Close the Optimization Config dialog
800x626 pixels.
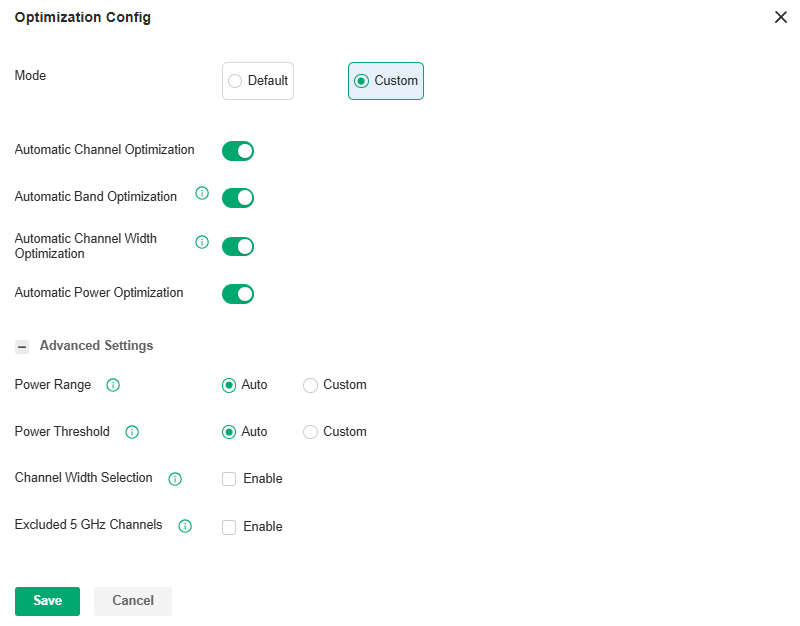click(781, 17)
